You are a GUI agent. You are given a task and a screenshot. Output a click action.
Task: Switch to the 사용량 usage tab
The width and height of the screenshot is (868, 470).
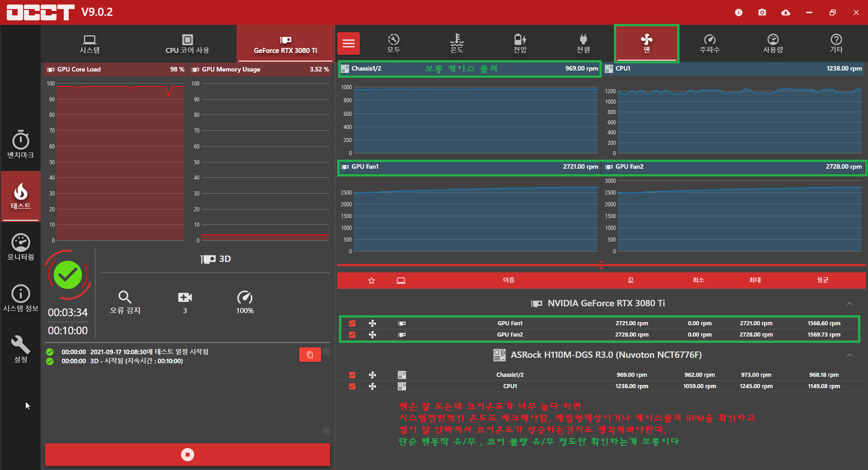[773, 43]
